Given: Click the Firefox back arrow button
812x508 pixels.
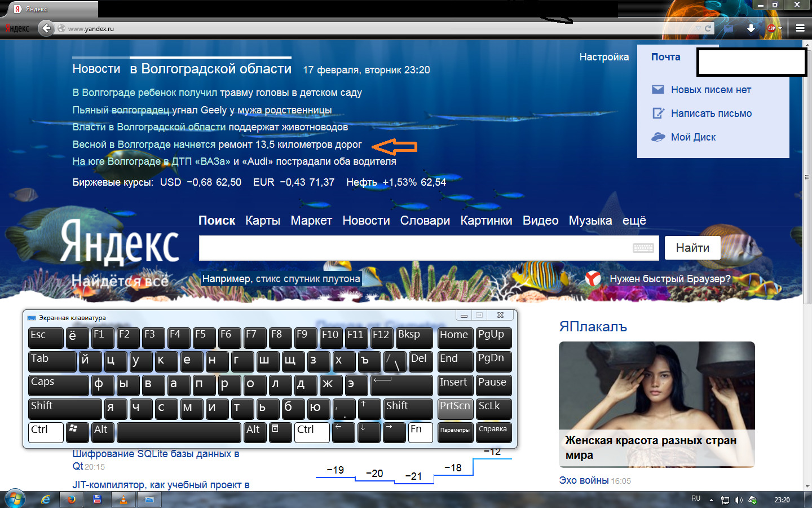Looking at the screenshot, I should coord(46,28).
